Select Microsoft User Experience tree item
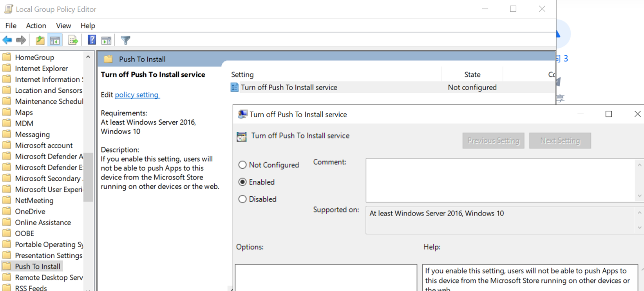The image size is (644, 291). (x=49, y=189)
